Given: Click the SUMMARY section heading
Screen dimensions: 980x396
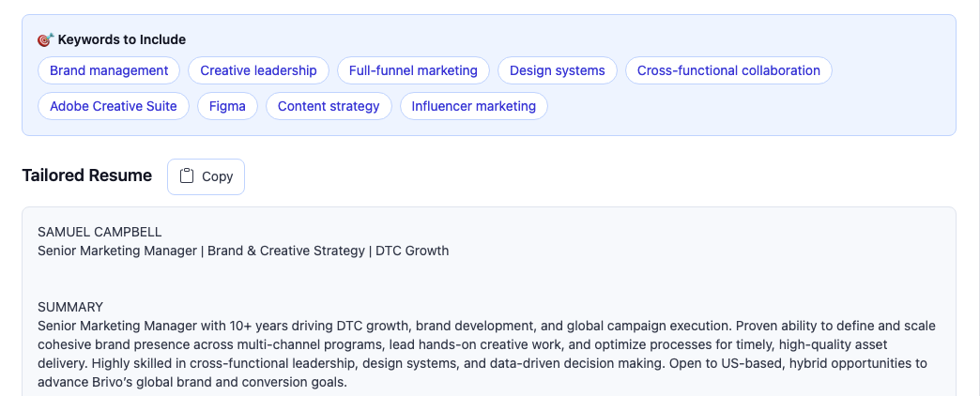Looking at the screenshot, I should tap(70, 307).
